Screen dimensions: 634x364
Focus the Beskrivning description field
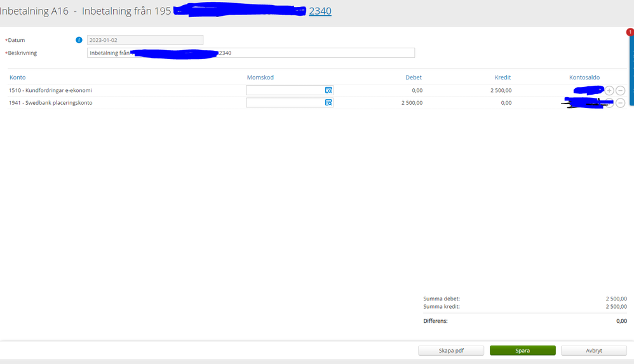(251, 53)
